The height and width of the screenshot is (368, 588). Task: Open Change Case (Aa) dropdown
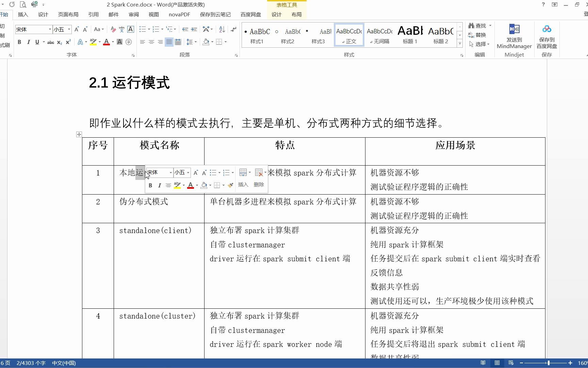99,30
